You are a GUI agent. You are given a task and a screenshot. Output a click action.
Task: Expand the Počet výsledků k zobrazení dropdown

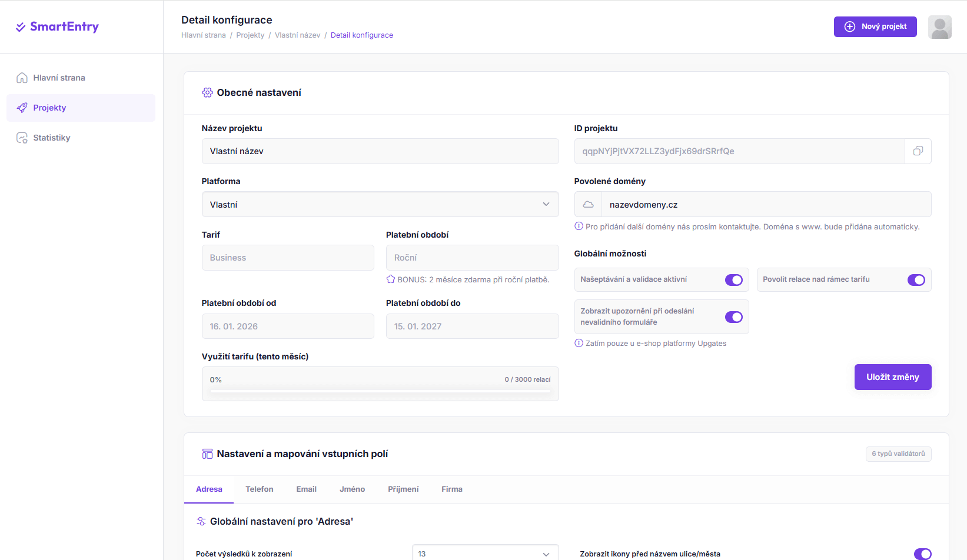coord(485,554)
